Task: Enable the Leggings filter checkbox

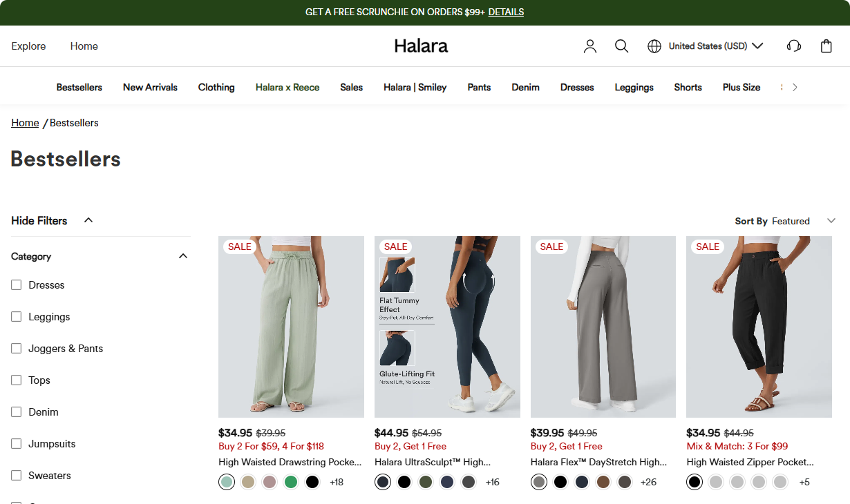Action: (x=17, y=317)
